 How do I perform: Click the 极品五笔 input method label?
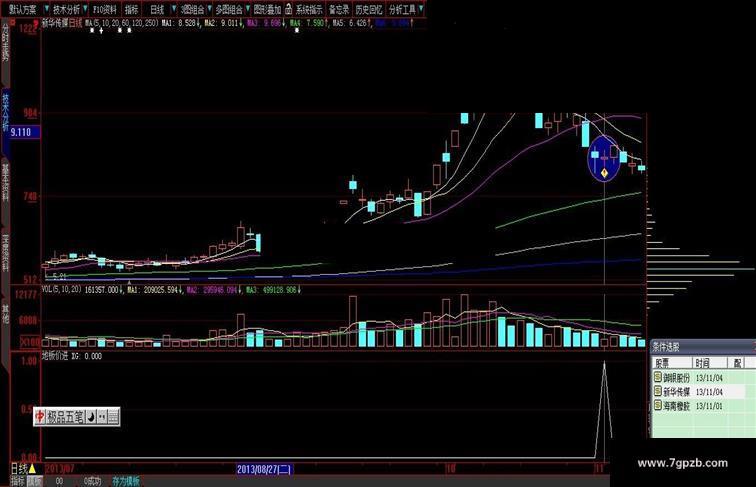click(65, 417)
